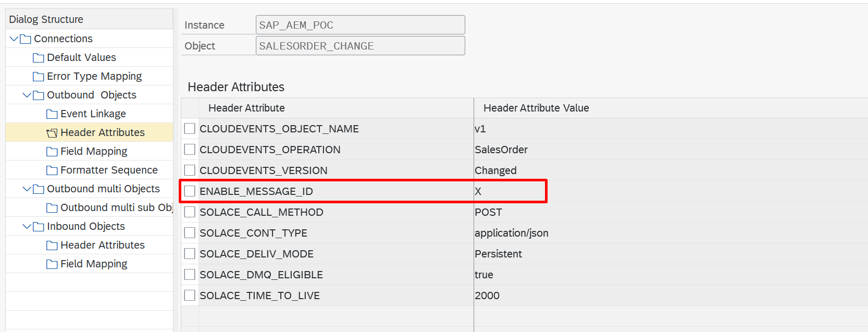Collapse the Inbound Objects node chevron

[x=27, y=226]
